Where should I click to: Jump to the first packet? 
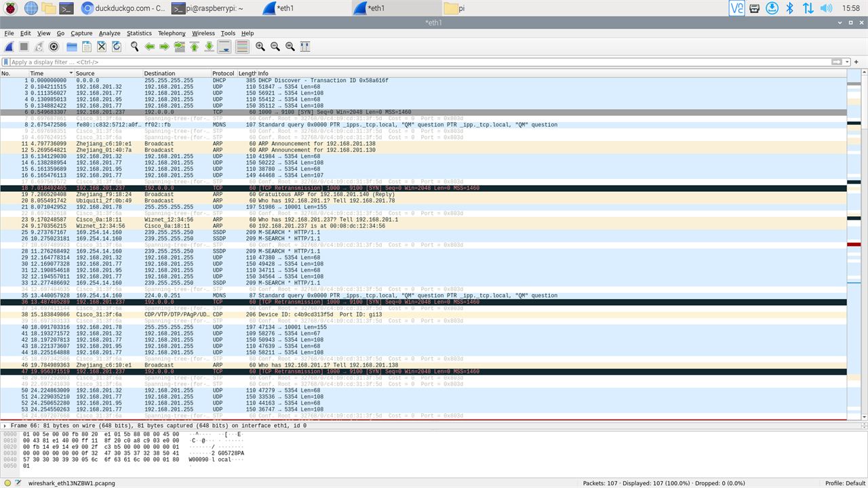click(194, 47)
